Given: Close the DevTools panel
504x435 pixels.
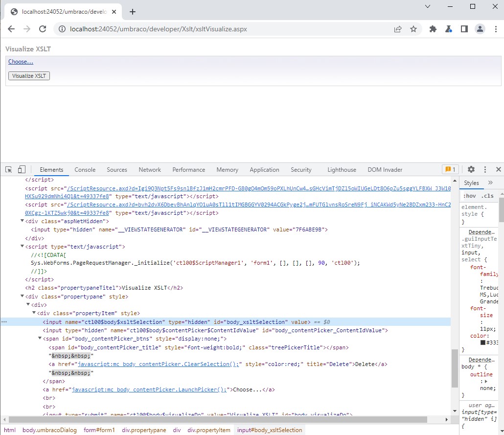Looking at the screenshot, I should (499, 169).
